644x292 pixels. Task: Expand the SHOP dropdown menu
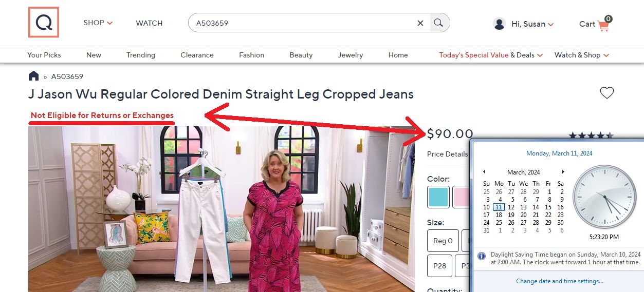[98, 23]
